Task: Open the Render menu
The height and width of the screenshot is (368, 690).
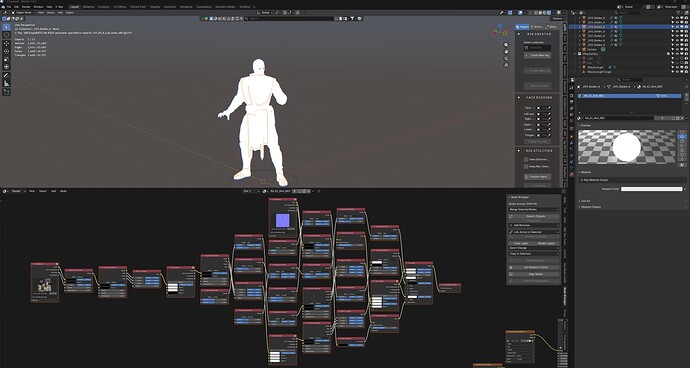Action: point(26,7)
